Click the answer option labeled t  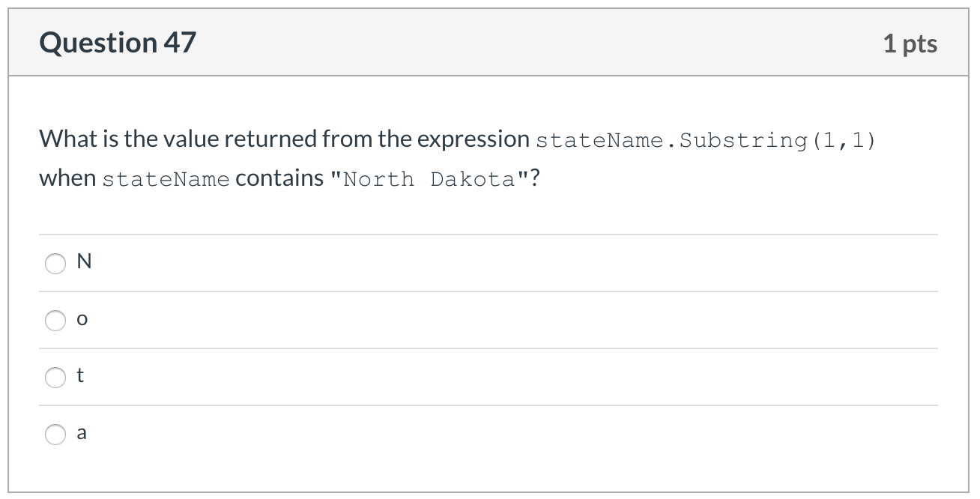(81, 376)
